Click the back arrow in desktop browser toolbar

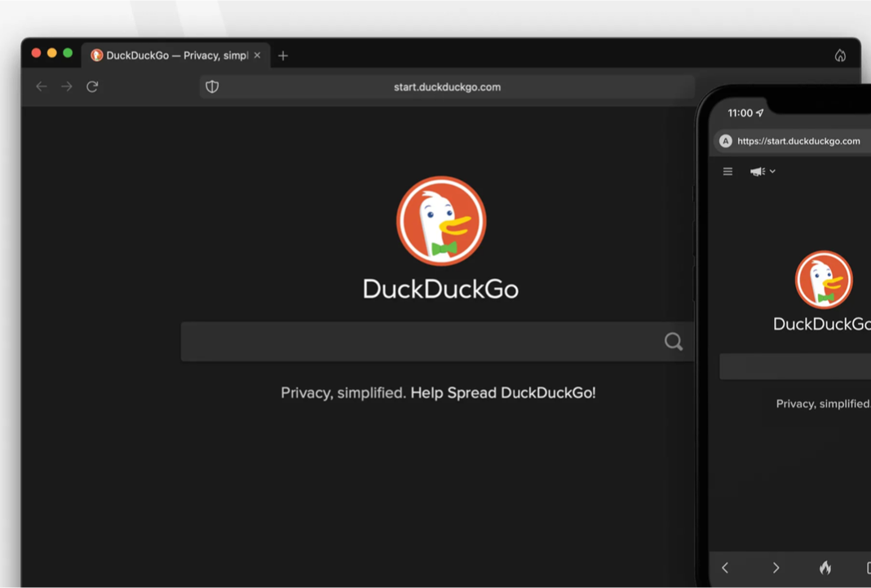[x=41, y=86]
